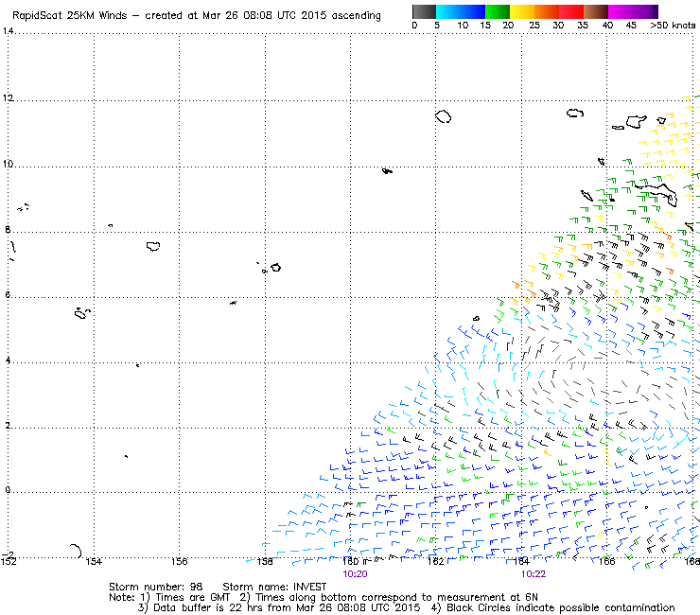Image resolution: width=700 pixels, height=615 pixels.
Task: Click the '40' legend tick label
Action: click(x=607, y=26)
